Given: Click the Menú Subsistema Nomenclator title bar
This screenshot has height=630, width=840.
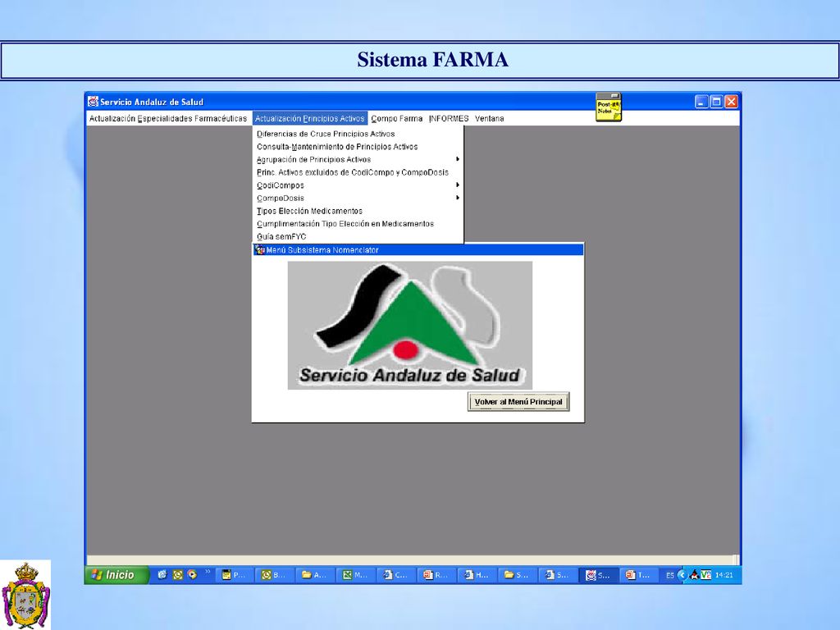Looking at the screenshot, I should tap(418, 249).
